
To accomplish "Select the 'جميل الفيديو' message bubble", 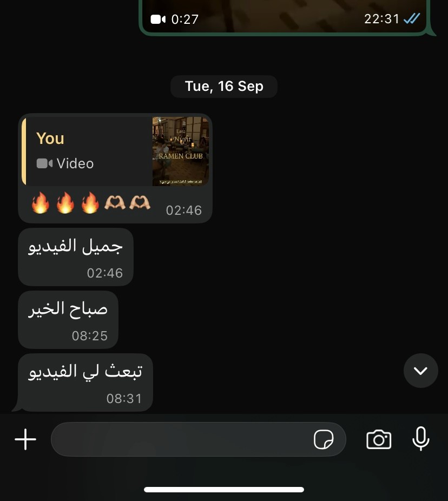I will tap(76, 257).
